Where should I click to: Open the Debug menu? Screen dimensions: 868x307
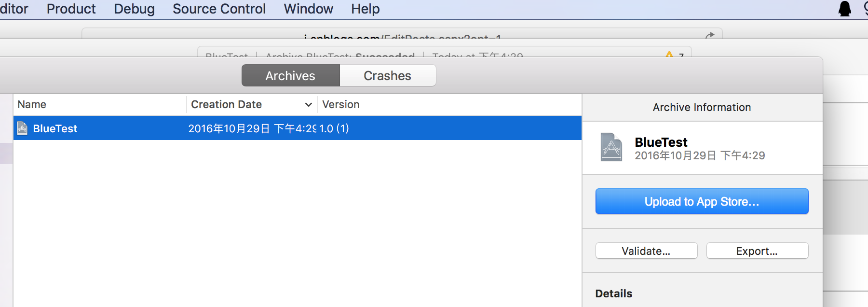[134, 9]
